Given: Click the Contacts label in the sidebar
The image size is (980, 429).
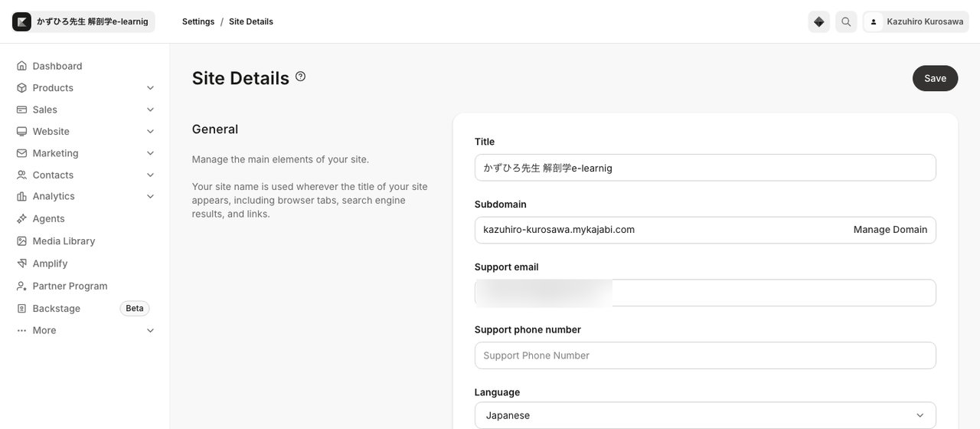Looking at the screenshot, I should point(54,175).
